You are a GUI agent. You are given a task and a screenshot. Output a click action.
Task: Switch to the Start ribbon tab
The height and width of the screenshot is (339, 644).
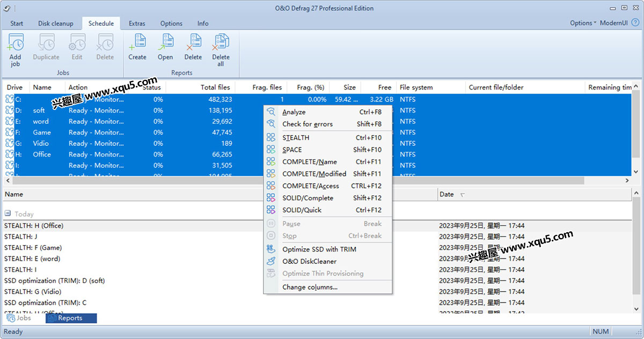click(17, 24)
